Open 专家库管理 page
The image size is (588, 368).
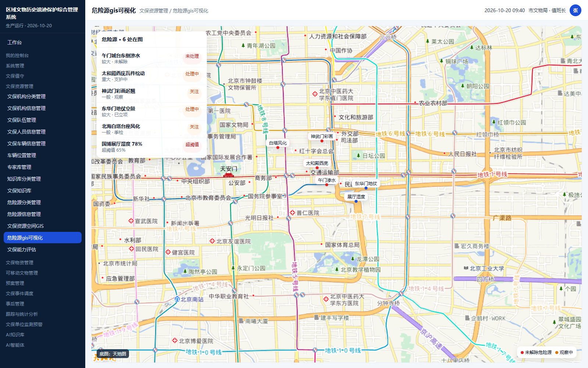click(x=43, y=167)
